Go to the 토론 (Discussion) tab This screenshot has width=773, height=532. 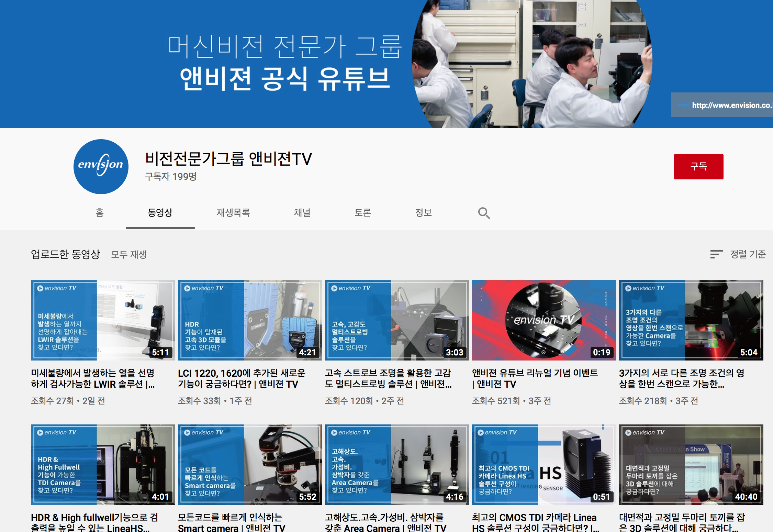click(363, 213)
